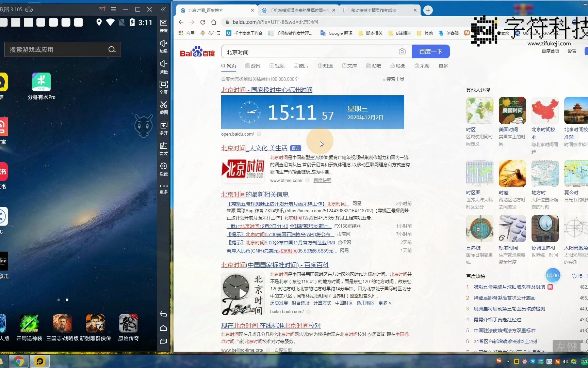Click the 百度首页 link at top right
The width and height of the screenshot is (588, 368).
(550, 51)
